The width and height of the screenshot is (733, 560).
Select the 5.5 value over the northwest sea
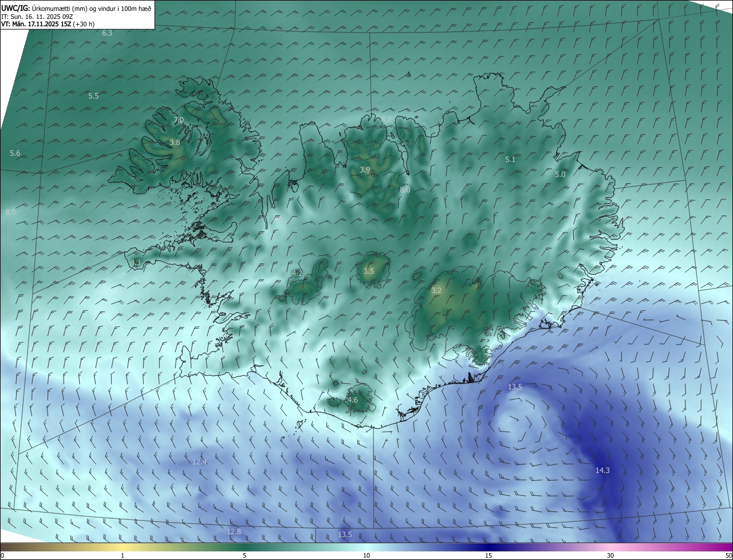93,96
